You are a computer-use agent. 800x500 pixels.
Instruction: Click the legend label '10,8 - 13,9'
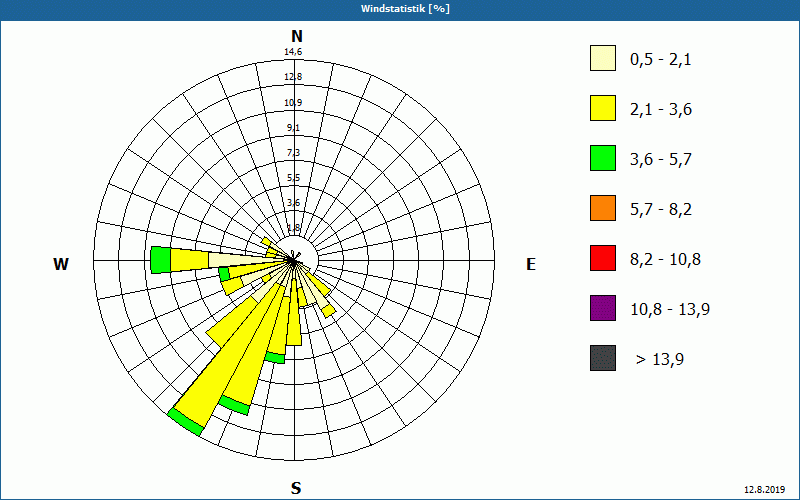click(670, 310)
